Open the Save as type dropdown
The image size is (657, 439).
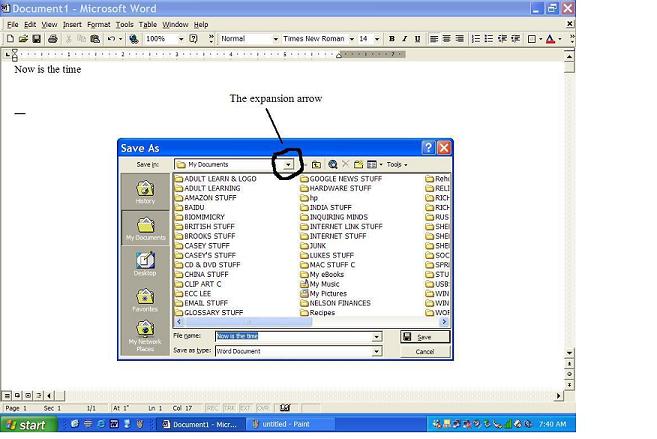(x=377, y=351)
